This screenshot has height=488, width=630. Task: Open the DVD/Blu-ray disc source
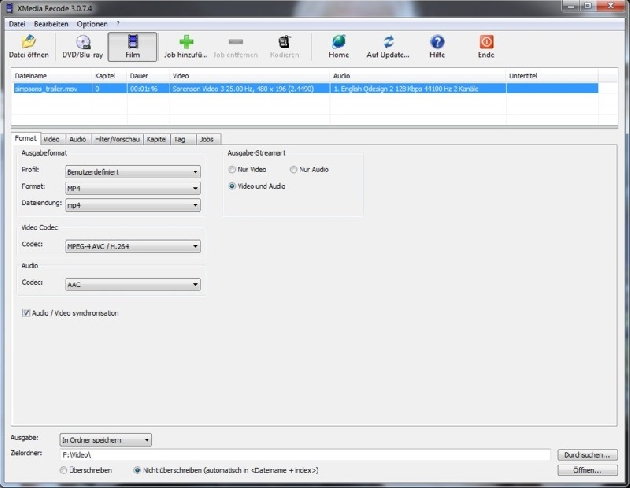[x=82, y=42]
